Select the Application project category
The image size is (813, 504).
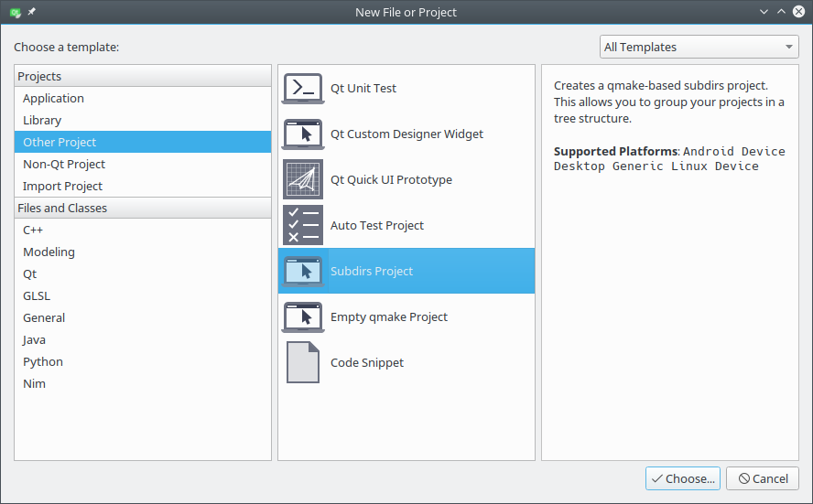point(143,98)
